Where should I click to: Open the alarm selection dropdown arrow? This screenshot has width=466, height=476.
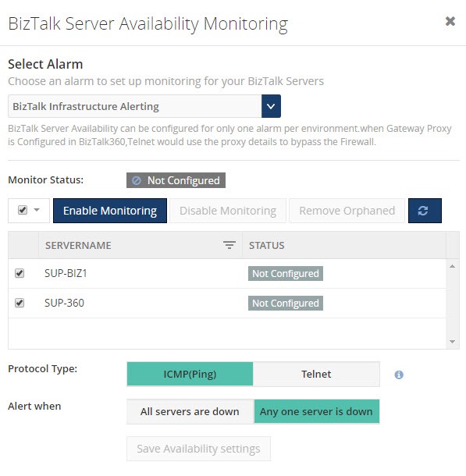(x=271, y=106)
